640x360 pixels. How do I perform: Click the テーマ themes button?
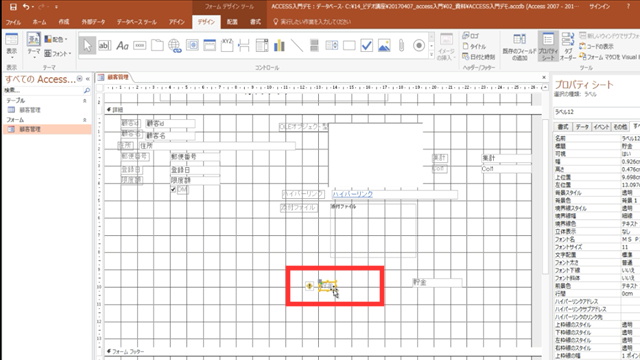33,45
